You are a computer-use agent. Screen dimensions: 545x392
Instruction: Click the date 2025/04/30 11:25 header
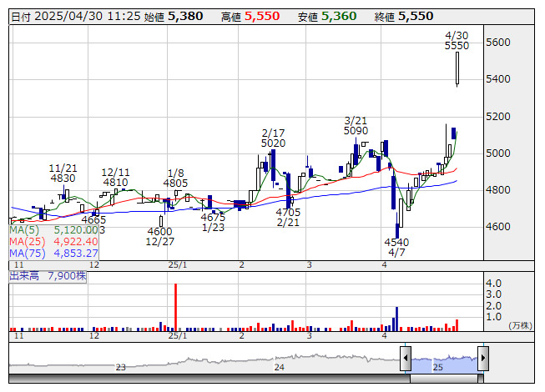pos(76,17)
